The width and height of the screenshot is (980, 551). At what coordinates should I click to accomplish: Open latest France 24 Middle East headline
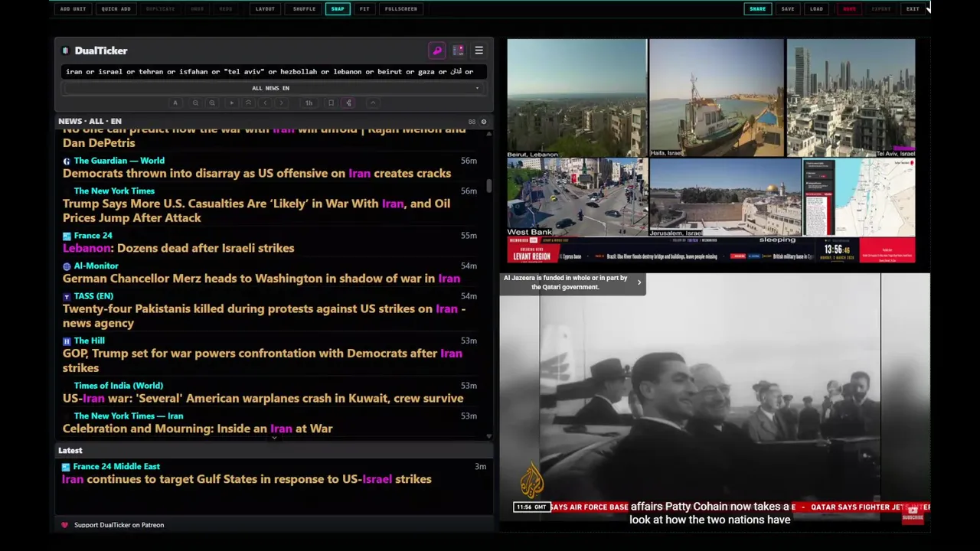click(x=247, y=479)
